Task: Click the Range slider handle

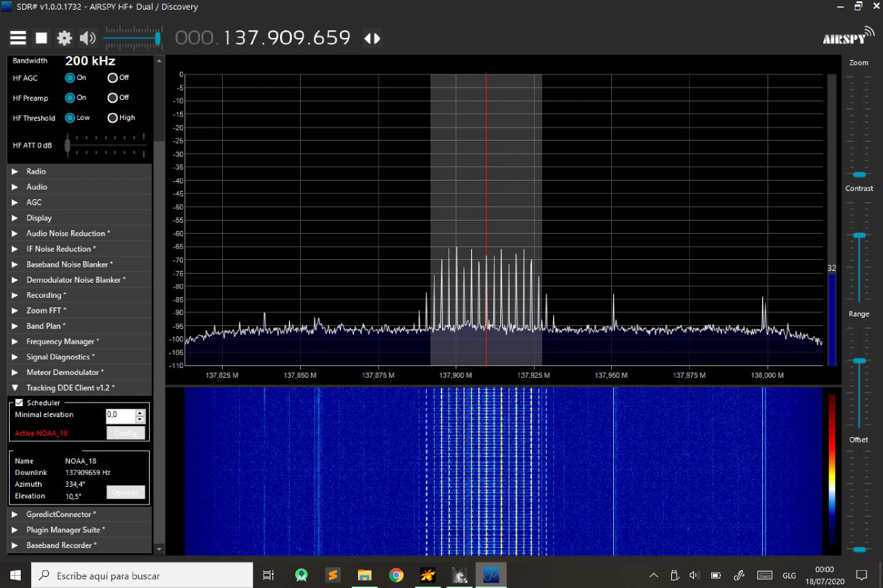Action: click(859, 361)
